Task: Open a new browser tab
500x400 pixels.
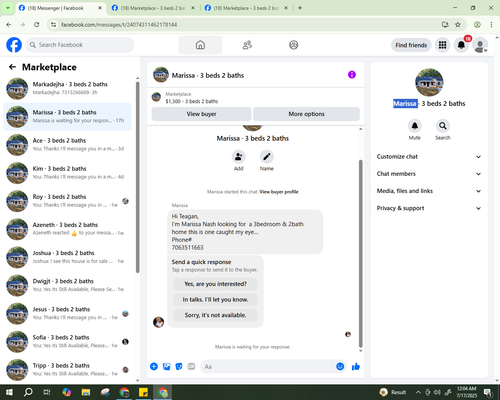Action: click(300, 8)
